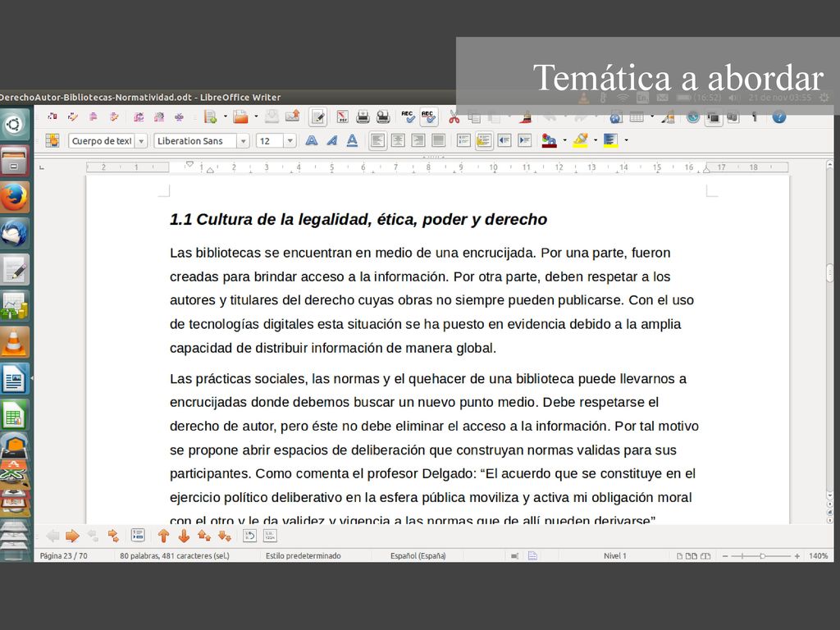Align paragraph right
This screenshot has width=840, height=630.
click(x=418, y=140)
